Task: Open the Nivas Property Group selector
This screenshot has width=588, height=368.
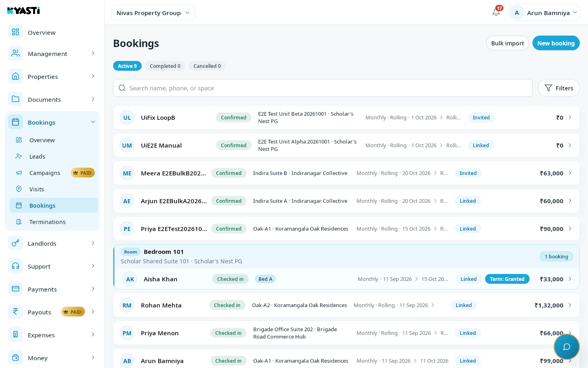Action: click(154, 13)
